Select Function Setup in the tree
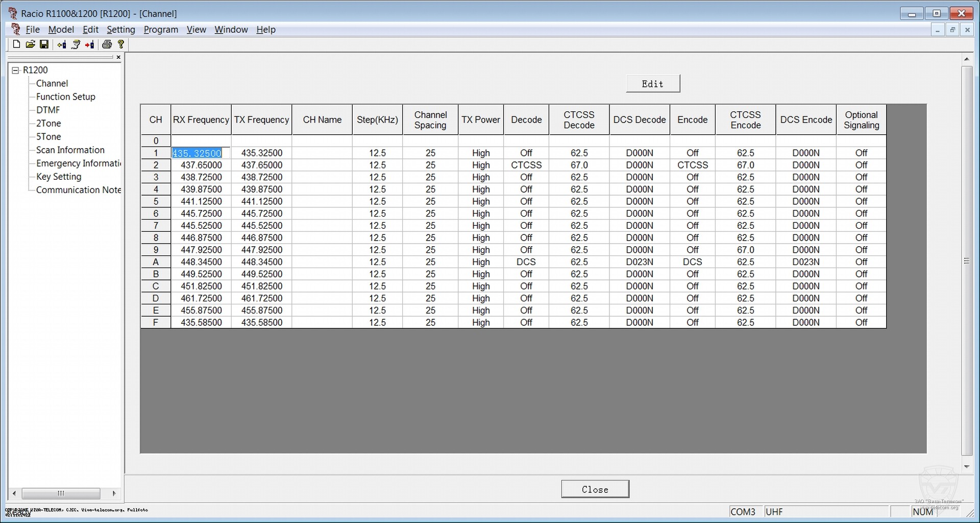Image resolution: width=980 pixels, height=523 pixels. coord(65,97)
